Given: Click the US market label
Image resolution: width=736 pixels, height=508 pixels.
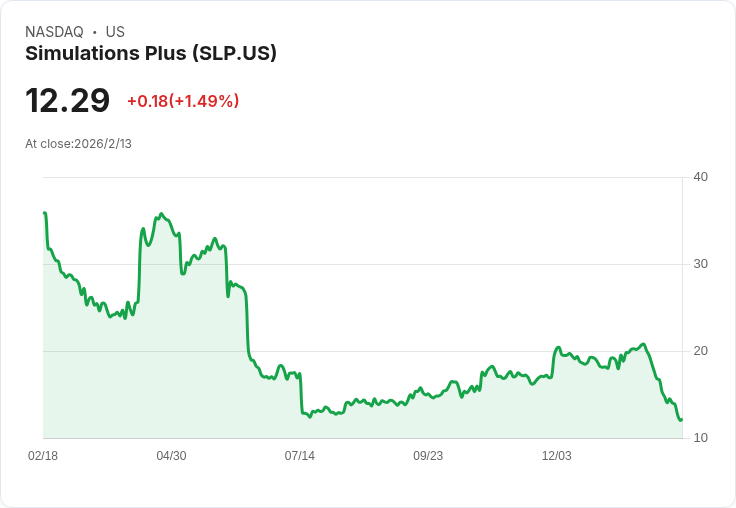Looking at the screenshot, I should click(115, 32).
